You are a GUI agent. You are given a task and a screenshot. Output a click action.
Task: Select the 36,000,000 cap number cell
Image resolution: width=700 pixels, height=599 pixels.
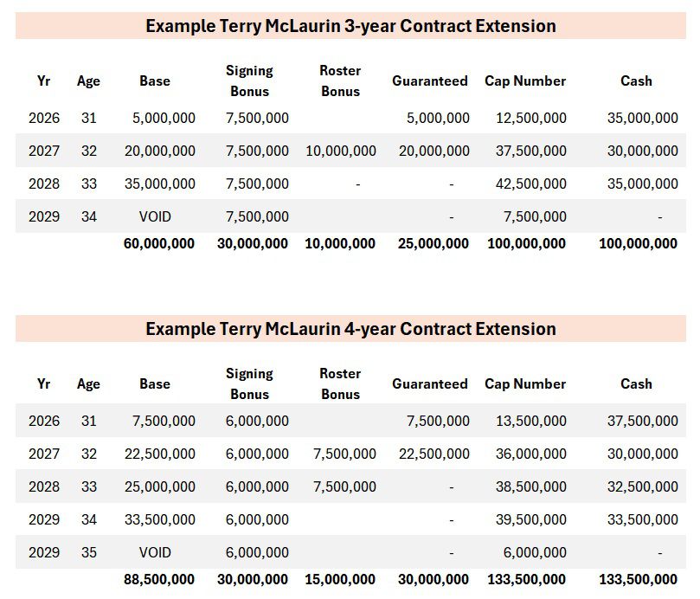(x=531, y=454)
